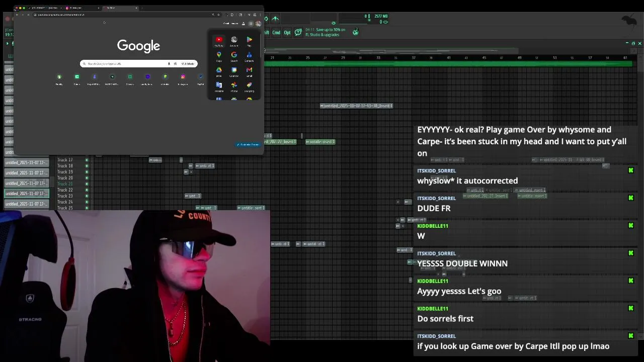Viewport: 644px width, 362px height.
Task: Click the Google Lens image search icon
Action: (175, 64)
